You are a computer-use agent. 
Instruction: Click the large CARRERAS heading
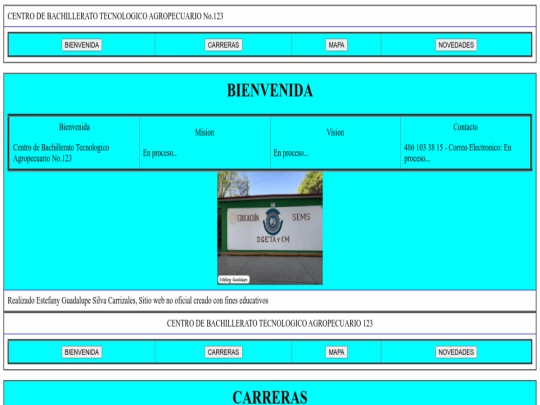(270, 397)
